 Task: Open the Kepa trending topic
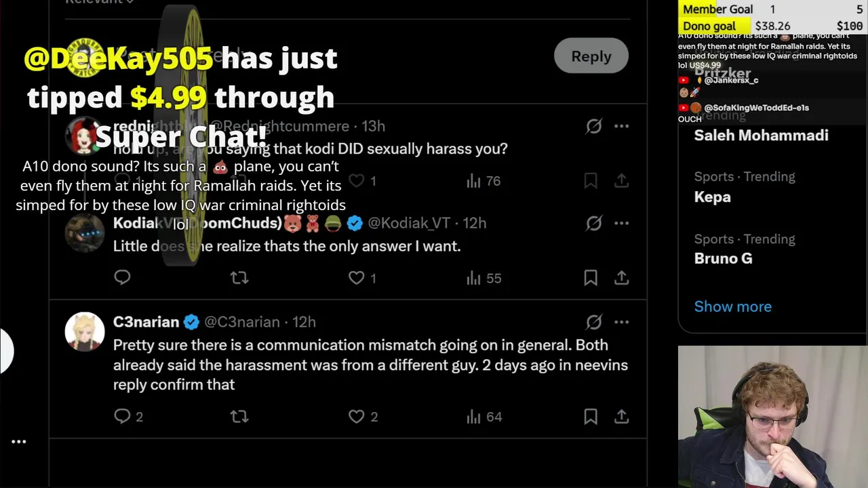pyautogui.click(x=712, y=197)
